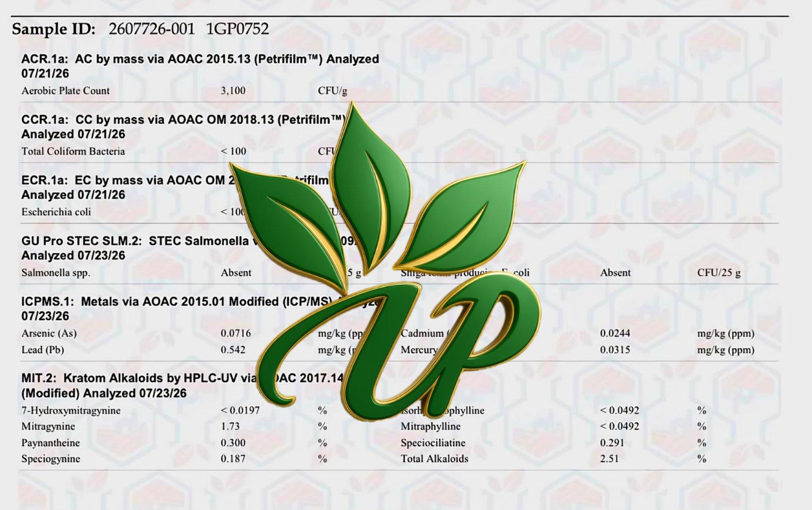Click the "< 0.0197" result value
This screenshot has width=812, height=510.
[x=240, y=410]
